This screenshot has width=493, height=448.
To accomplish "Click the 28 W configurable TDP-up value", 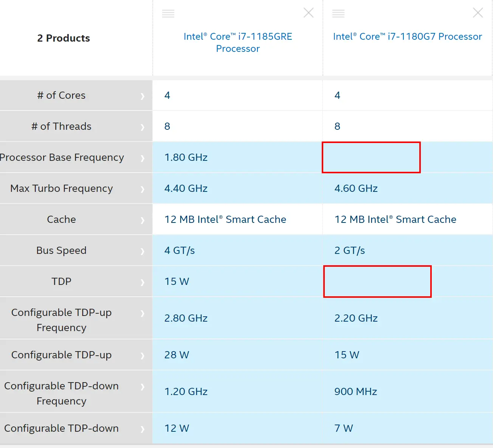I will 177,355.
